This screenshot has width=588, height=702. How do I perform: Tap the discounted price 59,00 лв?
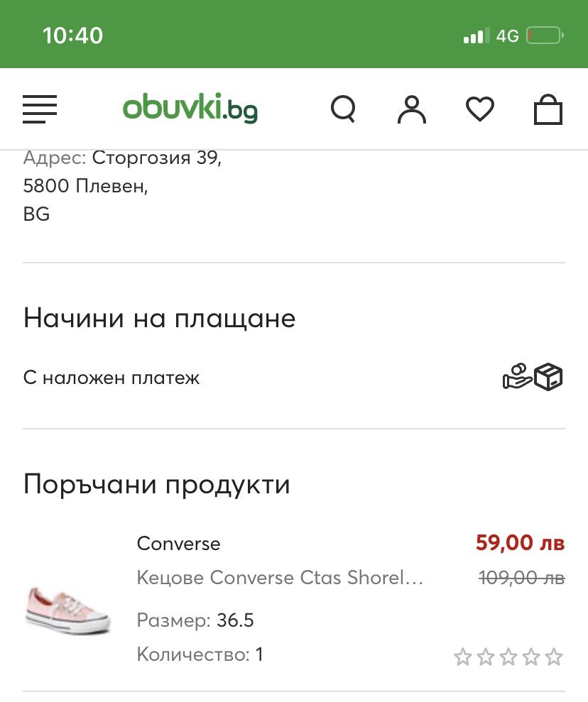[x=520, y=544]
